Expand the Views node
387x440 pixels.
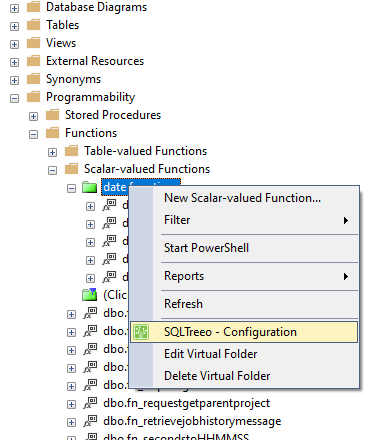point(14,44)
